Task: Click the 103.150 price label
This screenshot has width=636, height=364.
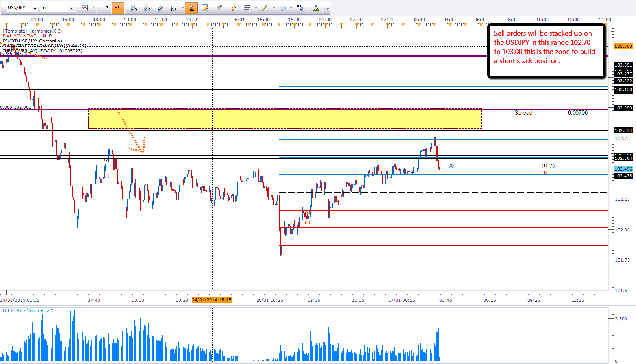Action: (623, 89)
